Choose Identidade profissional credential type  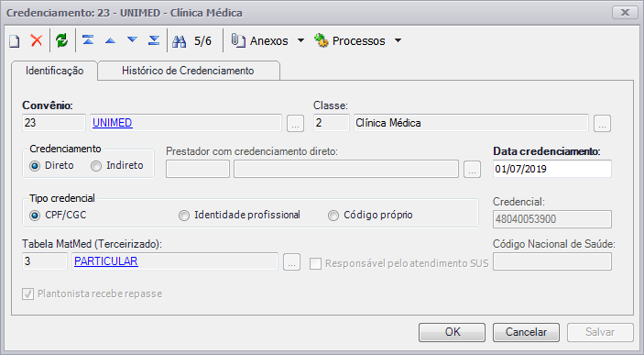239,216
